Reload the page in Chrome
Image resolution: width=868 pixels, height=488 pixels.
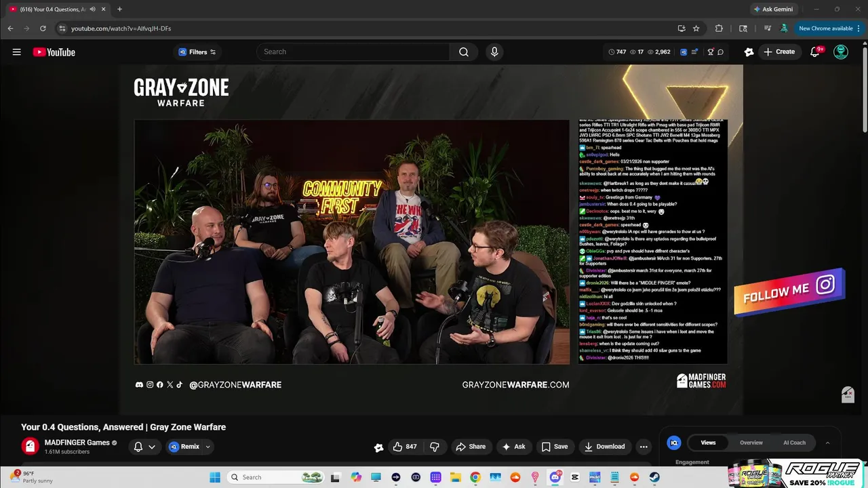click(x=43, y=28)
